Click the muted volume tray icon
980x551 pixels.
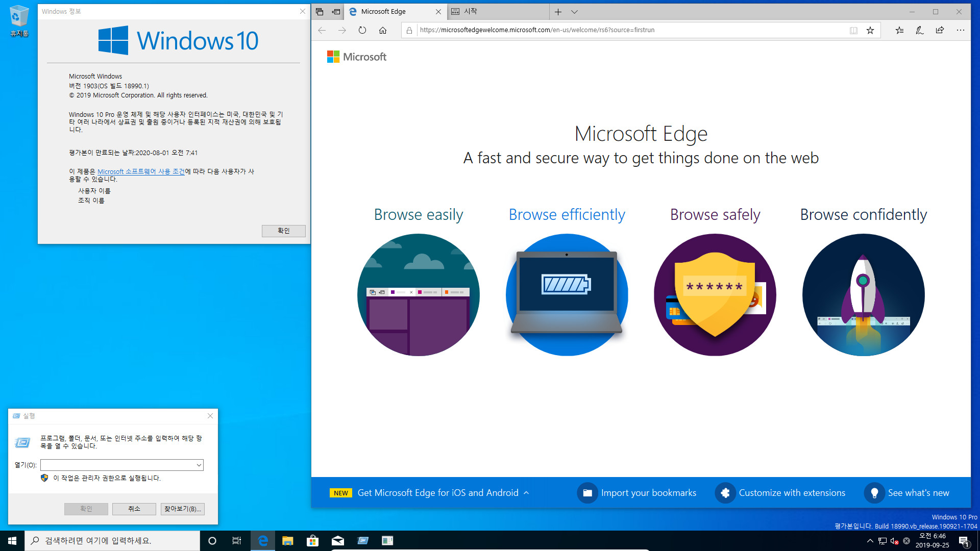click(894, 541)
